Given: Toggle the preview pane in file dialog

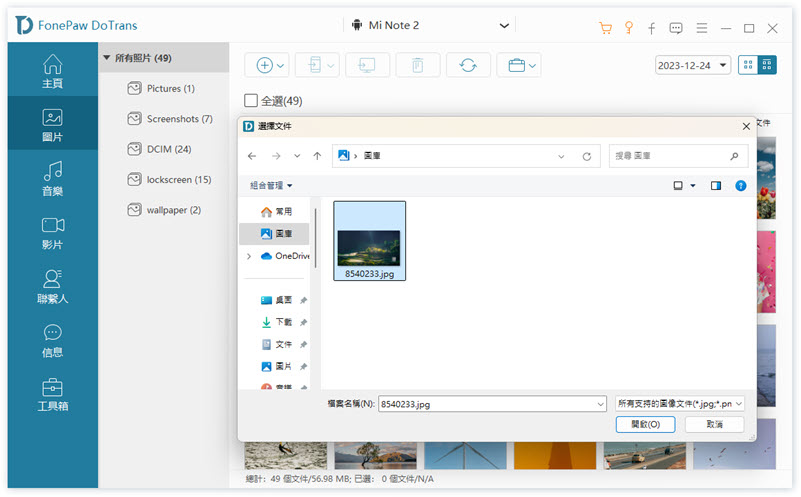Looking at the screenshot, I should tap(716, 185).
